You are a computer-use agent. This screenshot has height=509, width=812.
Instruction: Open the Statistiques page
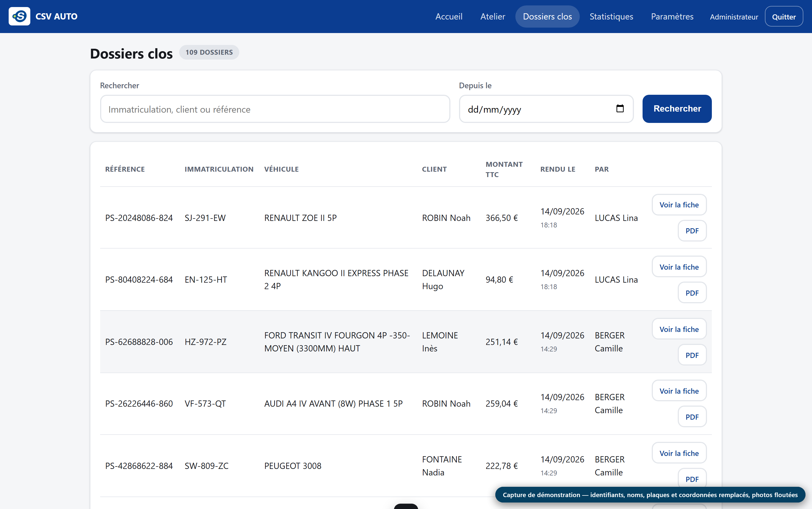(x=611, y=17)
